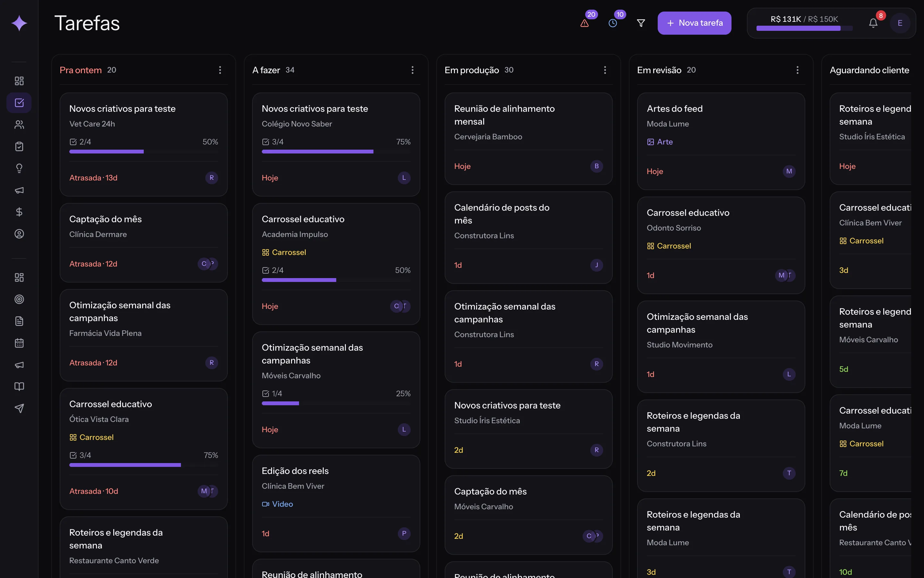
Task: Open the upper megaphone campaigns icon in sidebar
Action: pos(19,190)
